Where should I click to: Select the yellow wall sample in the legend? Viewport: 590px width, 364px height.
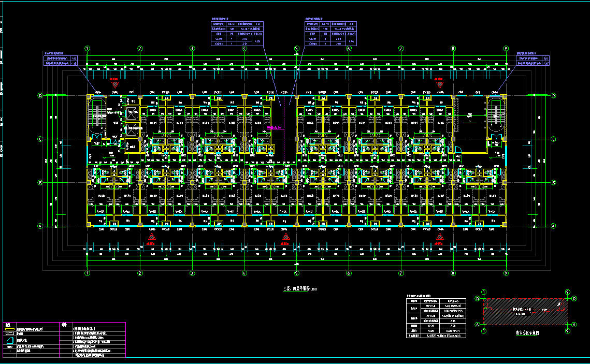point(9,329)
